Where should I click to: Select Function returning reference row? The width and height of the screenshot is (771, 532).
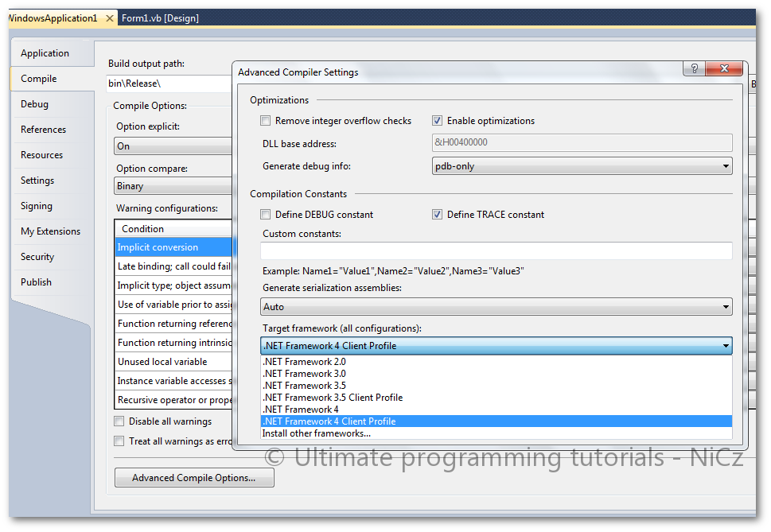coord(173,324)
